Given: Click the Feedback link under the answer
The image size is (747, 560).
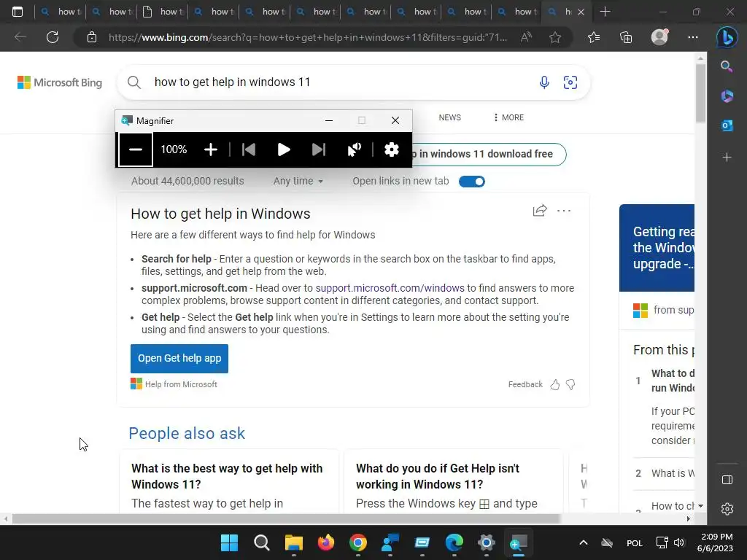Looking at the screenshot, I should [x=525, y=385].
